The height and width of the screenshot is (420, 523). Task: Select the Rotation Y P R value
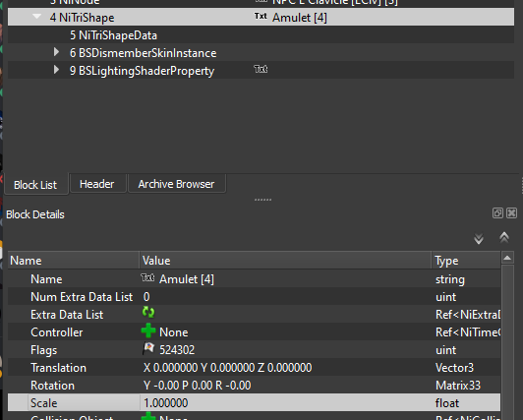coord(197,386)
